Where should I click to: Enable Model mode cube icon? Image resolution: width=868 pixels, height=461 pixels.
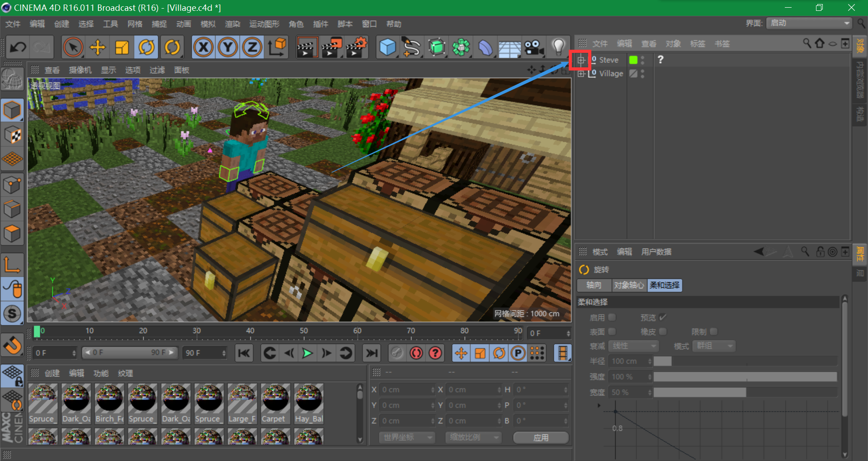(x=12, y=110)
